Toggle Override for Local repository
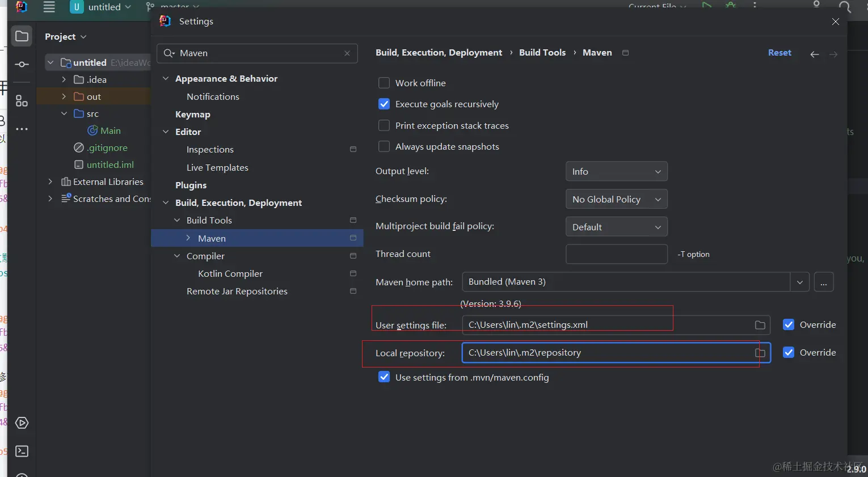Viewport: 868px width, 477px height. point(788,352)
